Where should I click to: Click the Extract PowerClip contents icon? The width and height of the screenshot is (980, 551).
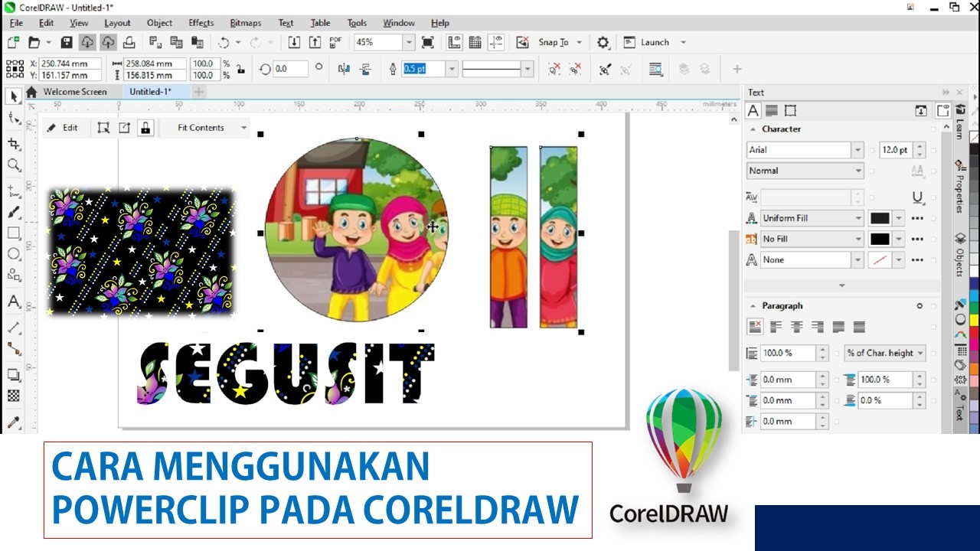coord(124,128)
